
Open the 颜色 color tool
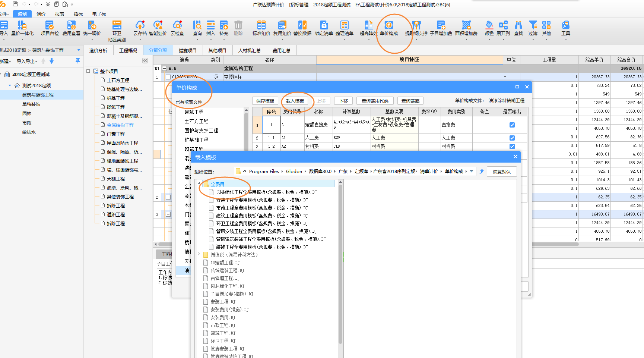pyautogui.click(x=489, y=28)
